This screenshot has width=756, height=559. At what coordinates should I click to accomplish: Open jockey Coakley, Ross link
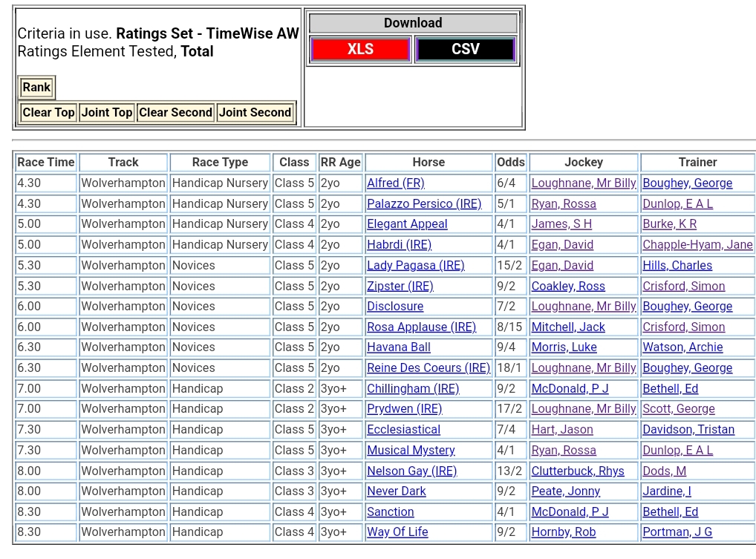(x=568, y=287)
